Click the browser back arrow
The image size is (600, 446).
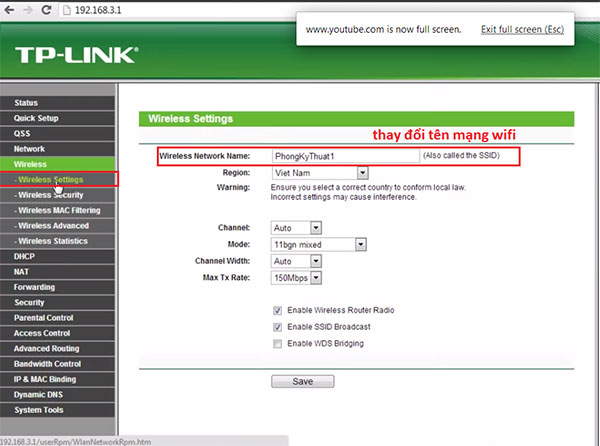point(11,9)
